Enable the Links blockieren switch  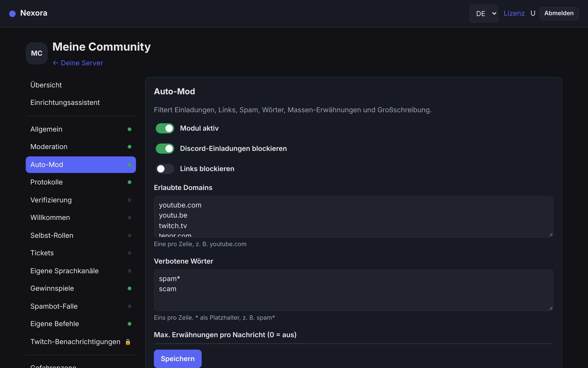[x=165, y=169]
